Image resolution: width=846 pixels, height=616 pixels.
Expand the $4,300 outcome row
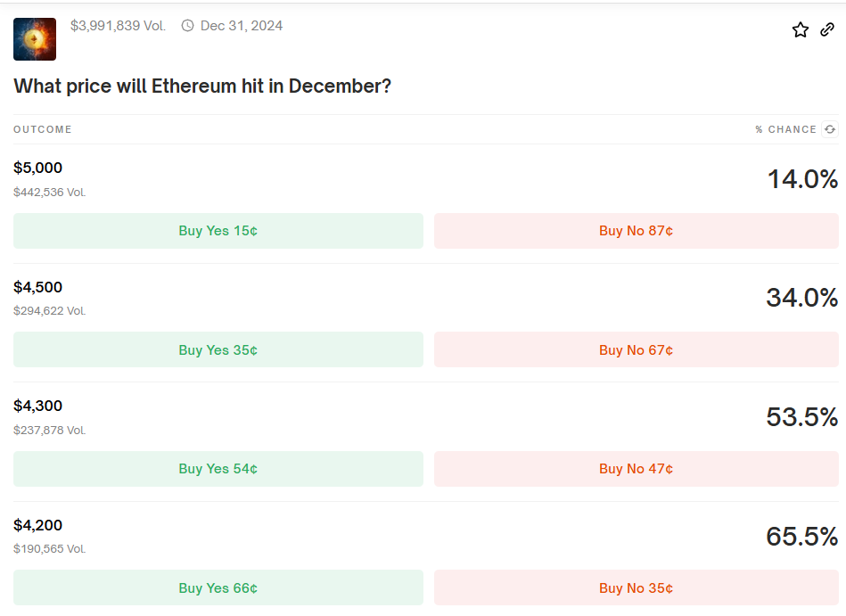pyautogui.click(x=38, y=406)
